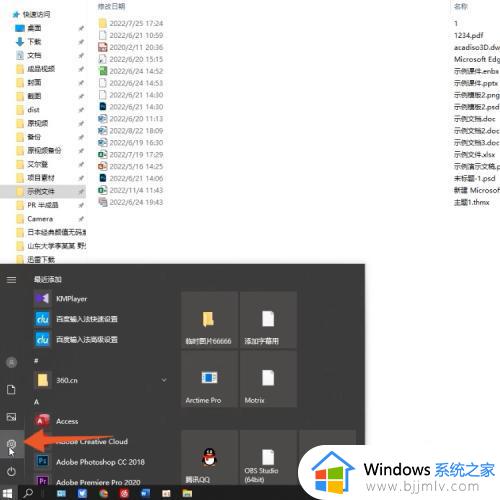Open Word from the taskbar

(x=145, y=493)
